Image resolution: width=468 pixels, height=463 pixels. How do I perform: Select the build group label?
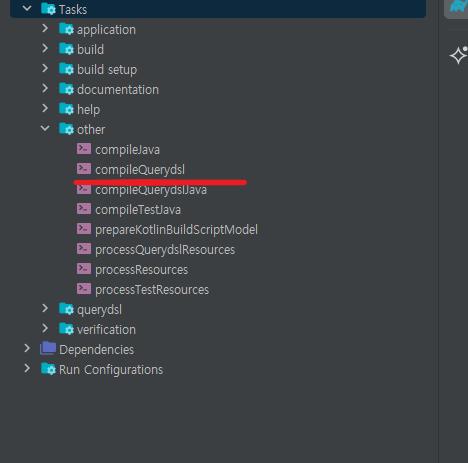click(90, 50)
